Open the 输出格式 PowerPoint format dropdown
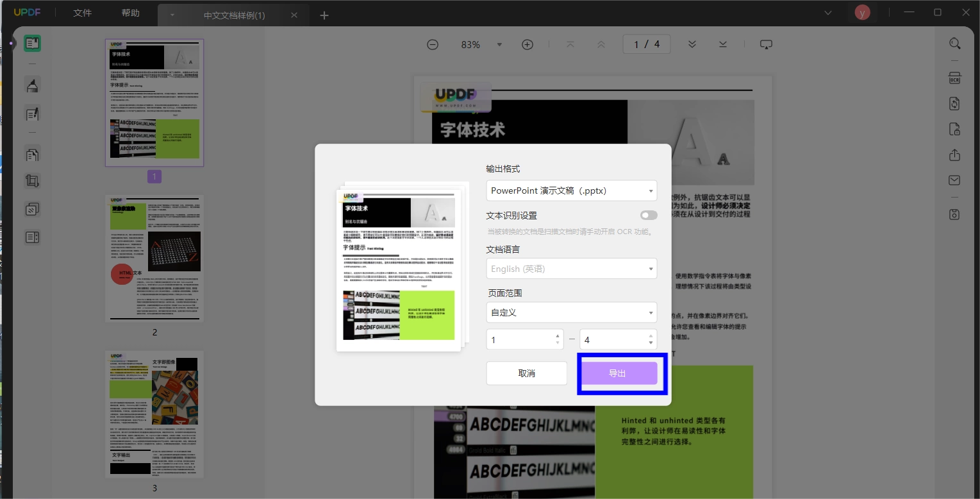This screenshot has height=499, width=980. (x=572, y=190)
